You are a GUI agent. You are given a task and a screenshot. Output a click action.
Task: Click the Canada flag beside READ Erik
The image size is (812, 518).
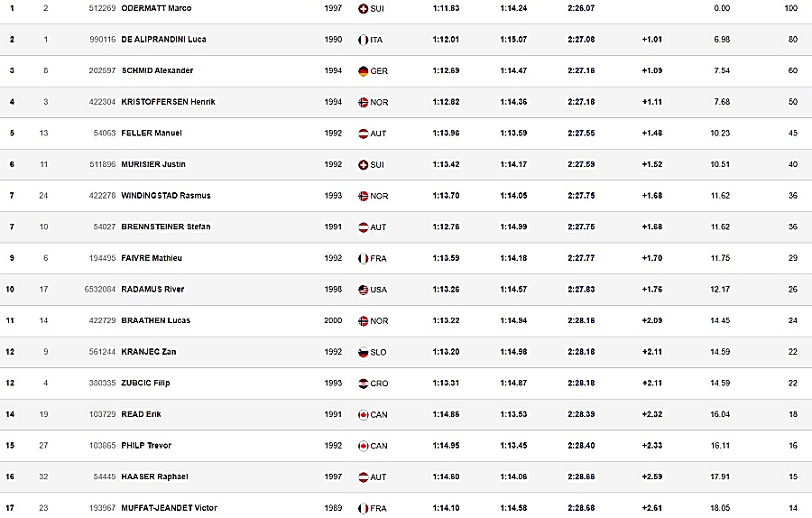pos(363,414)
